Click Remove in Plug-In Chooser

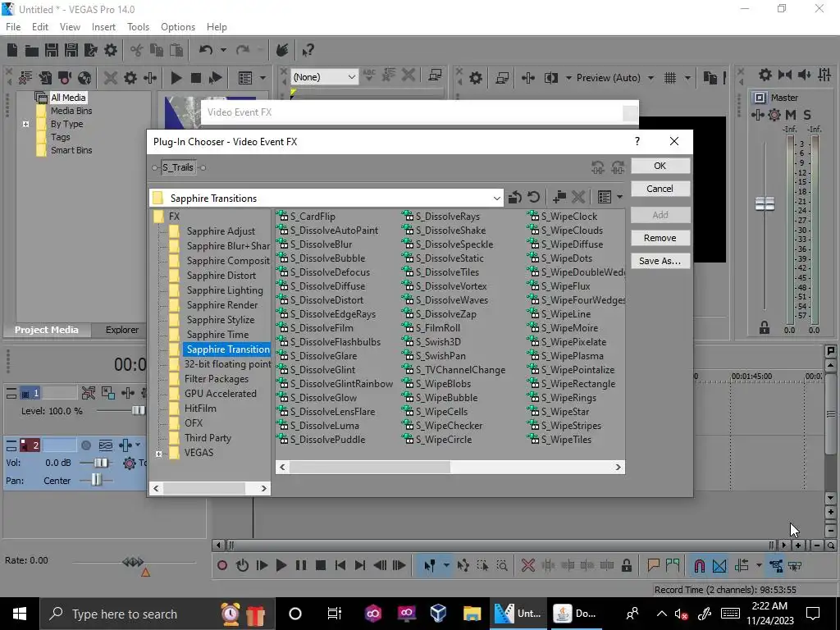[x=660, y=238]
